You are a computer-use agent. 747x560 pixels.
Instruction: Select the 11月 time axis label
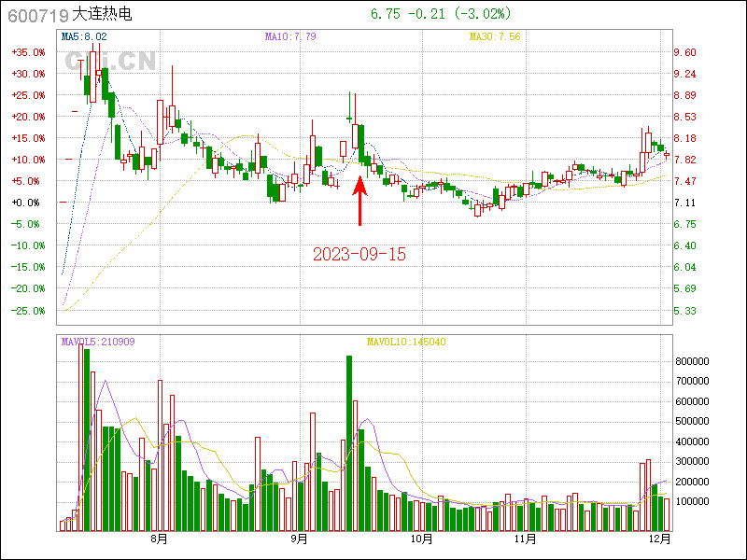(525, 539)
